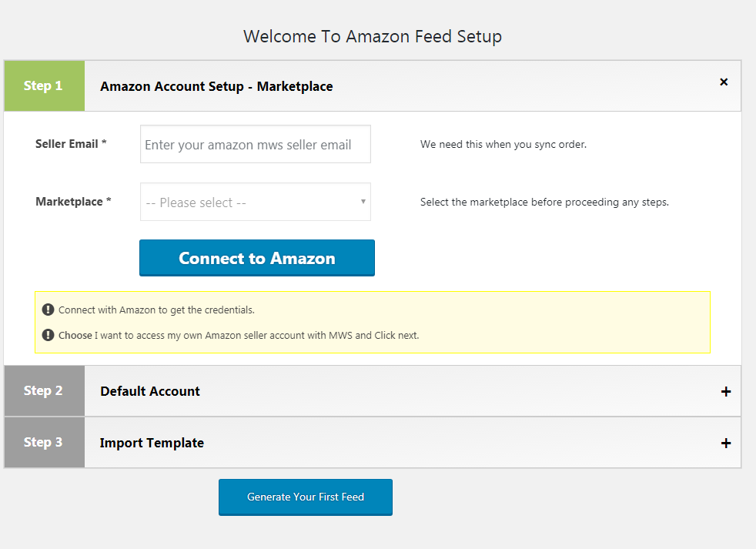This screenshot has width=756, height=549.
Task: Click the warning icon beside "Connect with Amazon" note
Action: (48, 308)
